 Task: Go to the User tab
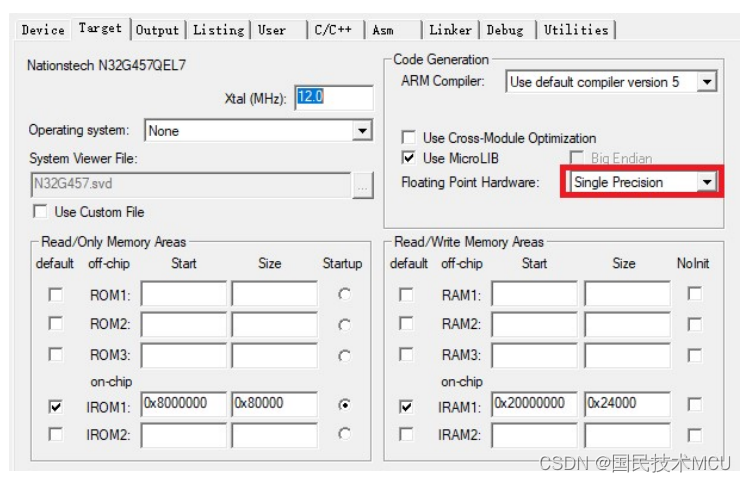[278, 30]
